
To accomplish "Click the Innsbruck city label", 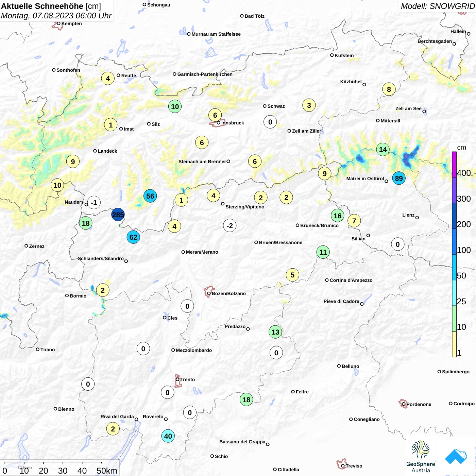I will (233, 123).
